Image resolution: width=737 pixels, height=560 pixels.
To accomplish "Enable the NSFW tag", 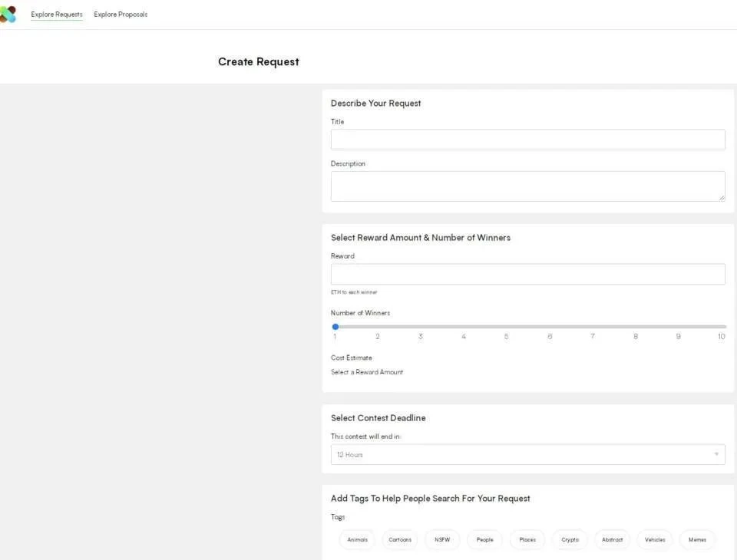I will click(x=442, y=540).
